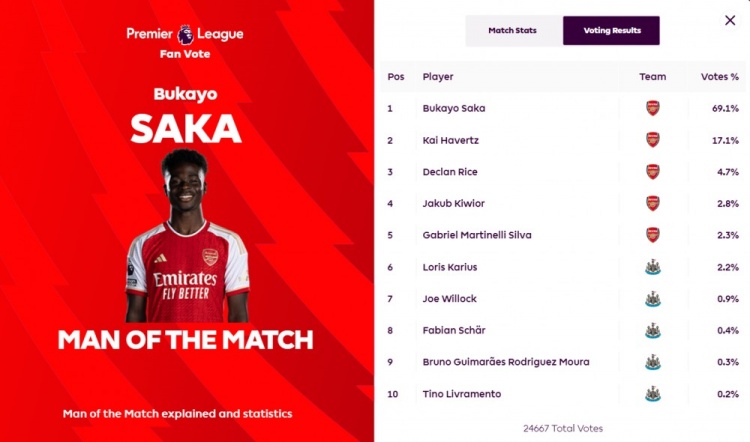Viewport: 750px width, 442px height.
Task: Click the Votes % column header
Action: click(719, 76)
